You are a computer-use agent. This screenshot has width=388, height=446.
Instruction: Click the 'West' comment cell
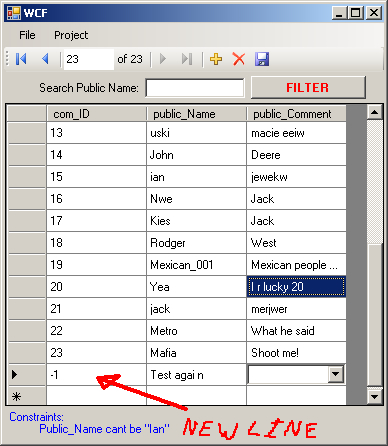[x=296, y=243]
